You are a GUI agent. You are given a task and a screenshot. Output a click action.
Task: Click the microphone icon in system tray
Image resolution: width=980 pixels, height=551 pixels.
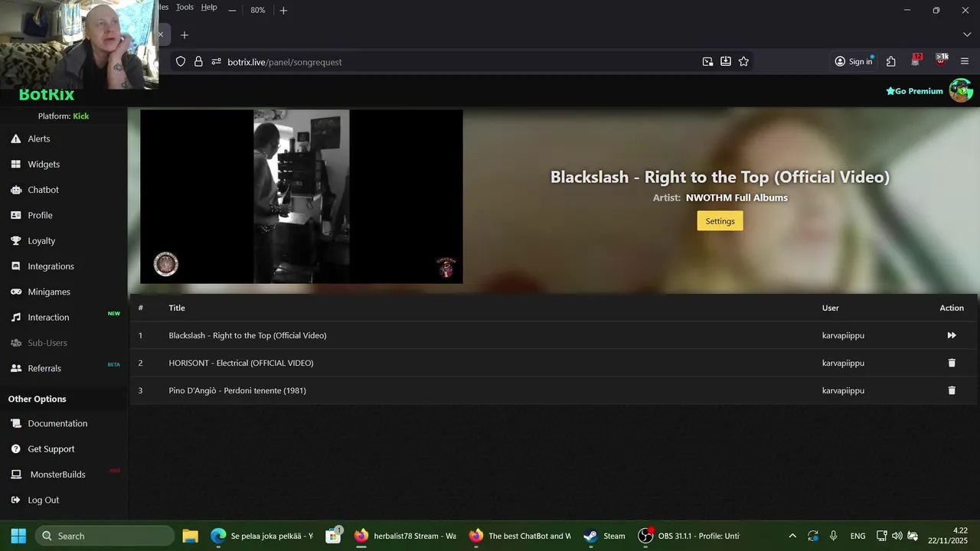click(x=833, y=536)
